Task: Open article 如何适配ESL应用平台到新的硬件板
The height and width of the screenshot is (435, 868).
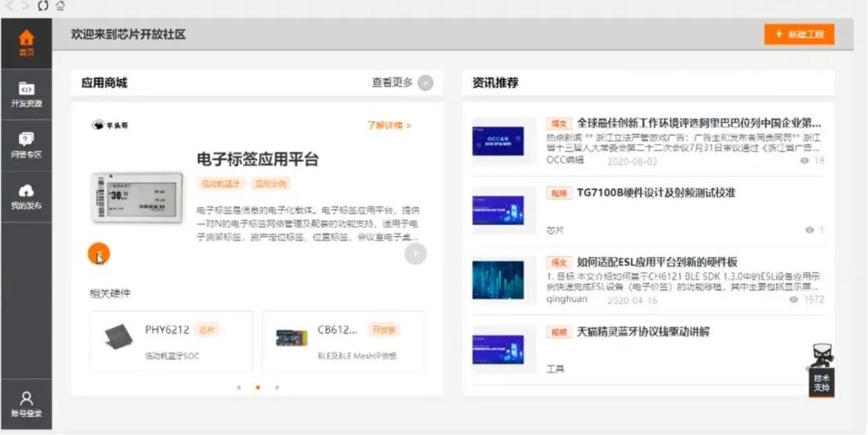Action: (657, 262)
